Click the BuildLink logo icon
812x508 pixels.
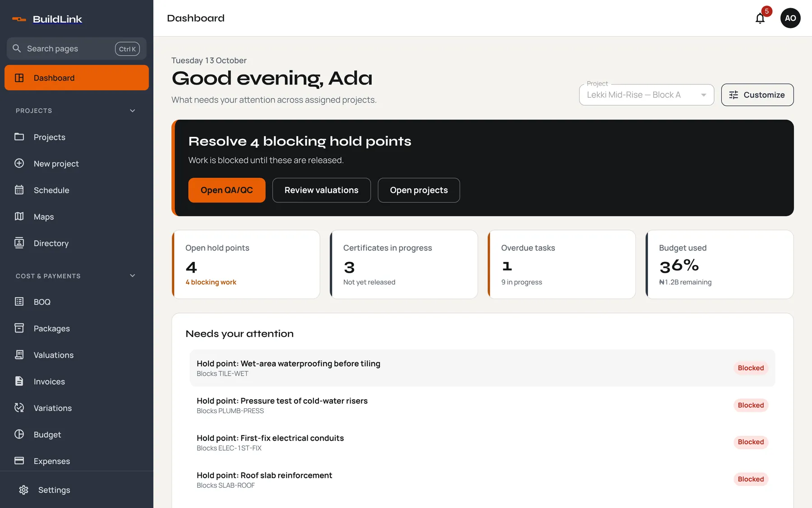point(19,19)
